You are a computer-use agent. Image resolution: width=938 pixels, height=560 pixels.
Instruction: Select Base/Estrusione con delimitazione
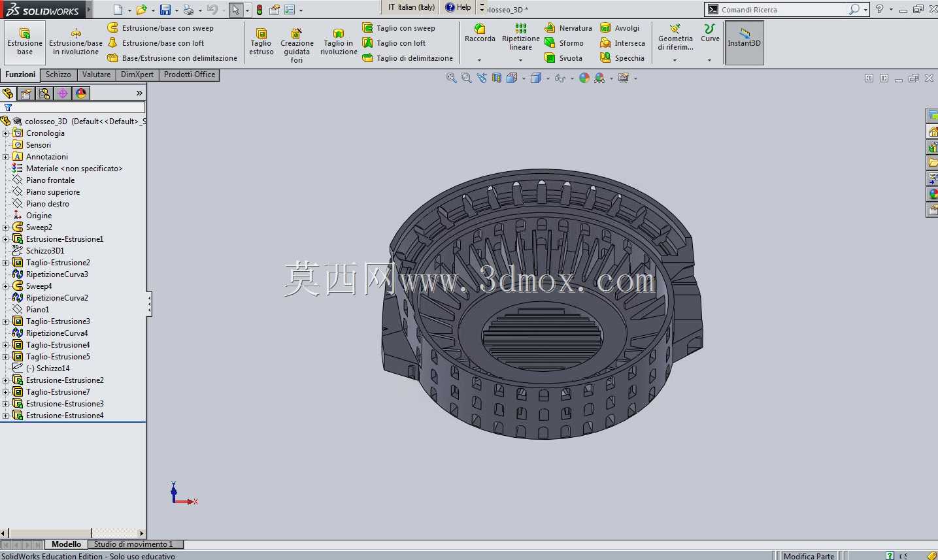[173, 58]
